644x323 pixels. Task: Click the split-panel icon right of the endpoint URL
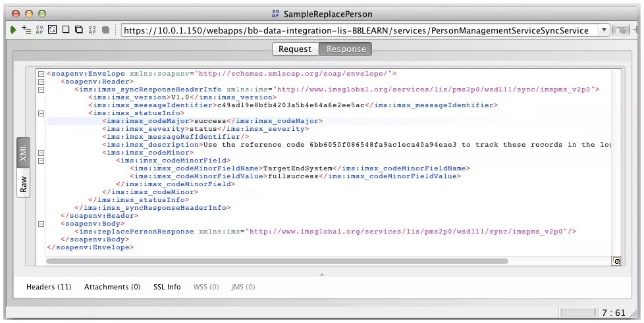[621, 30]
